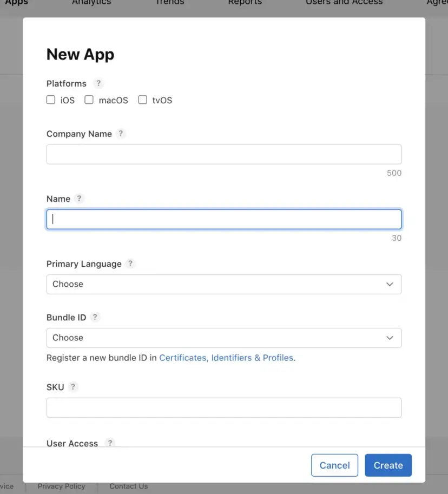The width and height of the screenshot is (448, 494).
Task: Focus the Name text field
Action: (224, 219)
